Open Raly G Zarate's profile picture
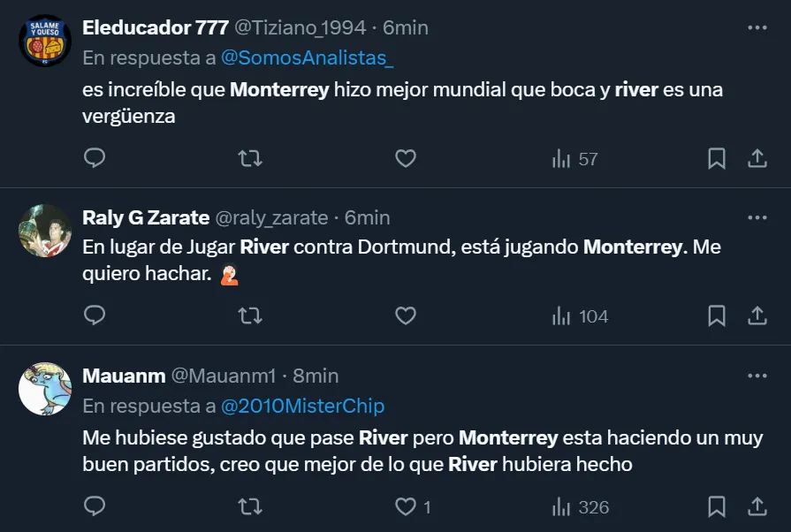This screenshot has height=532, width=791. click(45, 232)
